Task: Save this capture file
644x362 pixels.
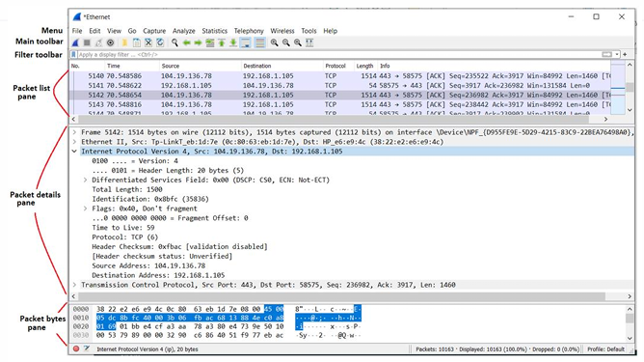Action: tap(136, 42)
